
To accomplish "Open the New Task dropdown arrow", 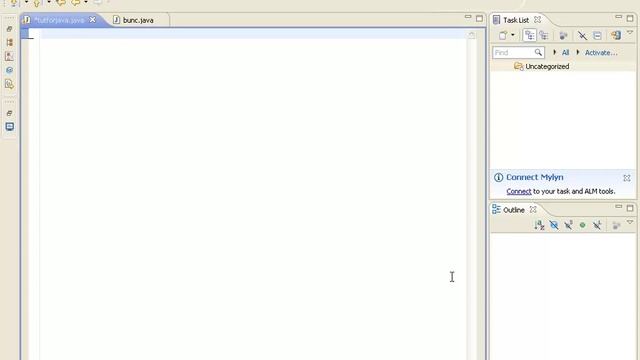I will [x=513, y=35].
